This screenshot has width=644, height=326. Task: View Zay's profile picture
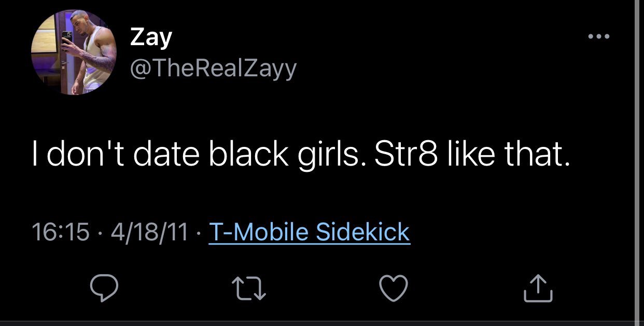click(x=74, y=52)
